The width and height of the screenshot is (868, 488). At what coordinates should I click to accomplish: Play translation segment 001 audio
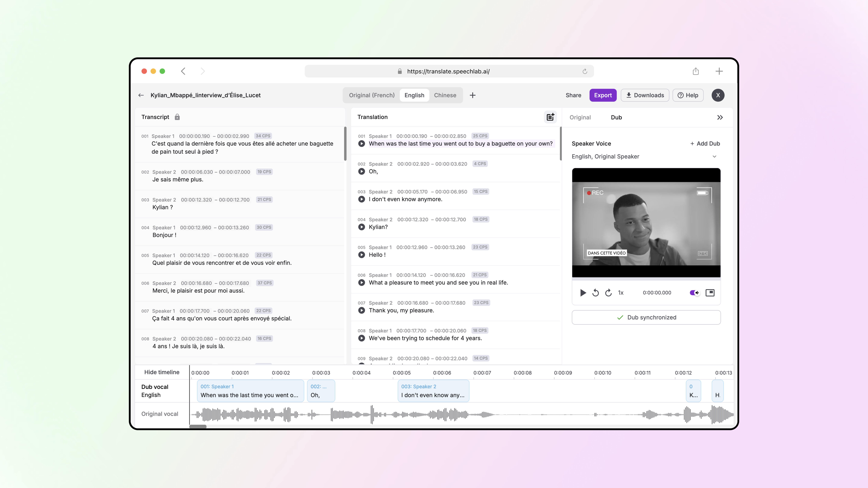[x=362, y=144]
